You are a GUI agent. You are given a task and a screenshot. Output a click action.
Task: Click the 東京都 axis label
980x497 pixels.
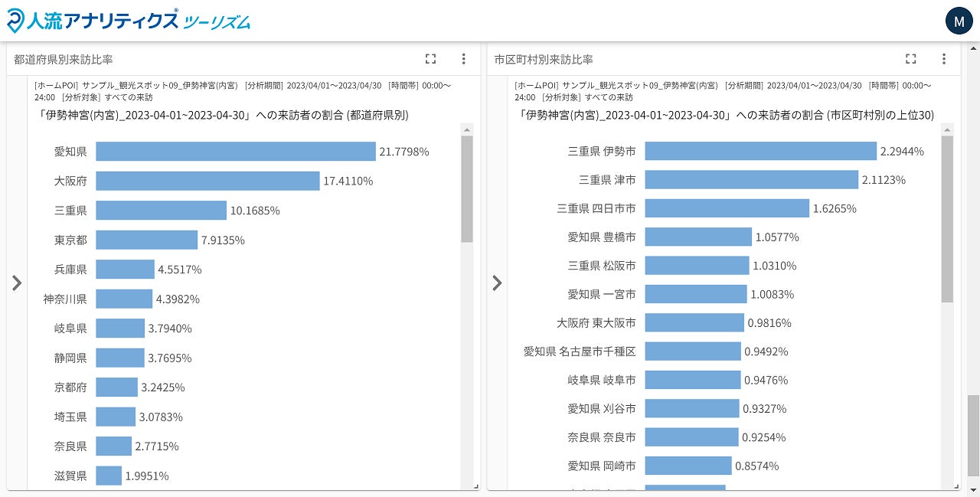(70, 240)
